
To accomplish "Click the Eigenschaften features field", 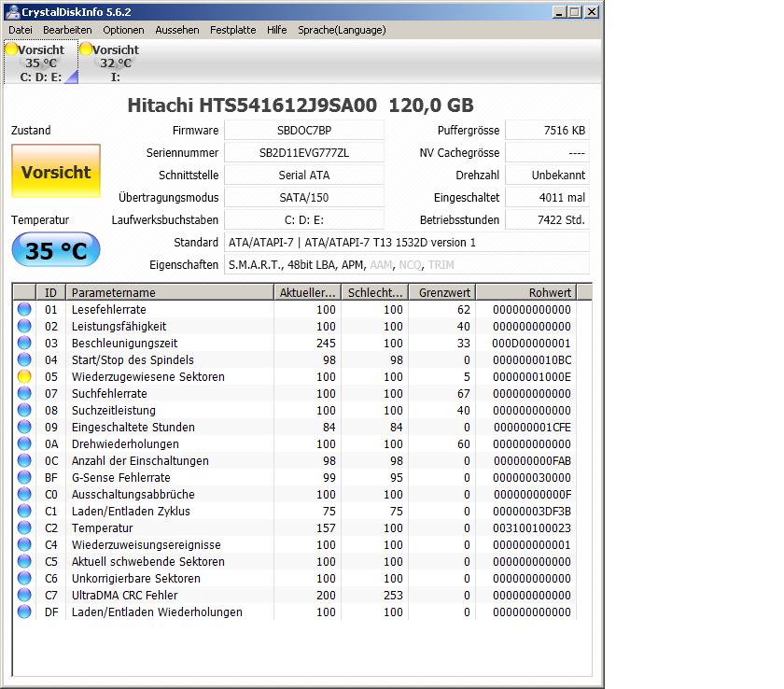I will click(407, 265).
